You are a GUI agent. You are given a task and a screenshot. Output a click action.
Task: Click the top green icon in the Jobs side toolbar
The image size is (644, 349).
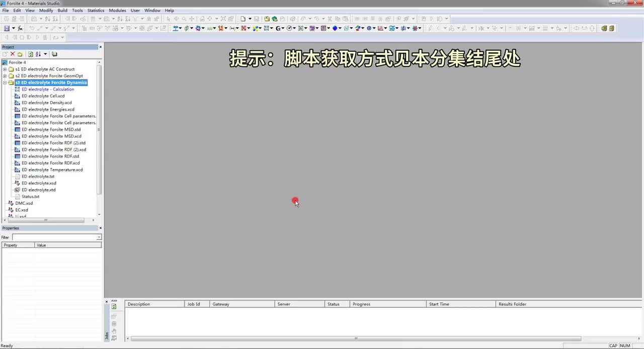114,306
